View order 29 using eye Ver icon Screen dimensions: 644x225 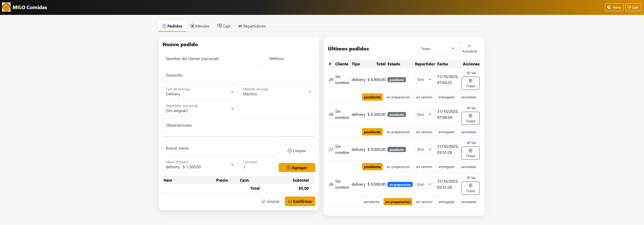[x=471, y=73]
